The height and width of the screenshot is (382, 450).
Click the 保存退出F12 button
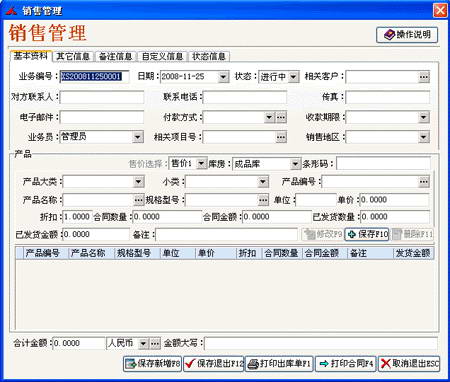[213, 363]
